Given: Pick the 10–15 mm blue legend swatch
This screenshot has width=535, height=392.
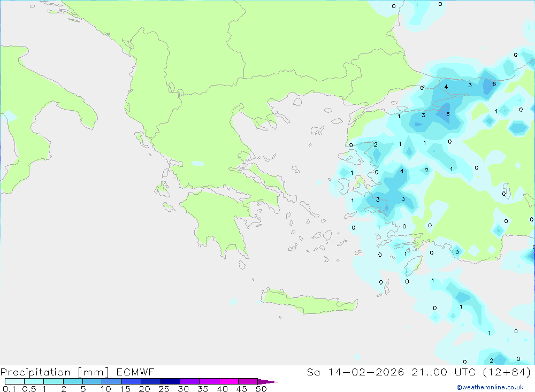Looking at the screenshot, I should 112,381.
